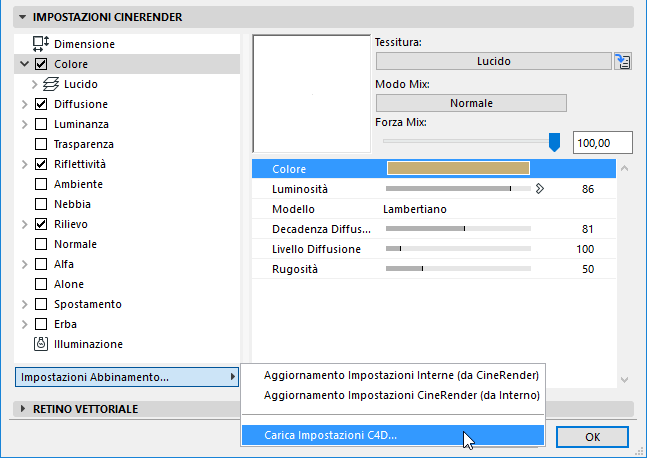Enable the Trasparenza checkbox
This screenshot has width=647, height=458.
point(41,144)
